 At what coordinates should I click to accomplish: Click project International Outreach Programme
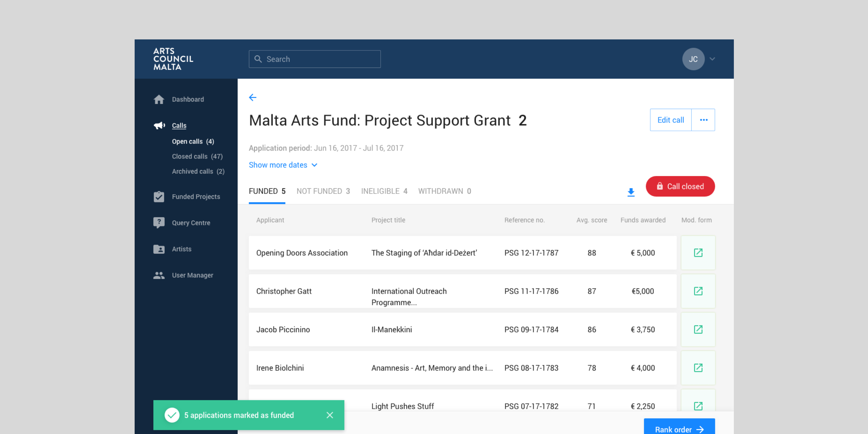pyautogui.click(x=409, y=297)
